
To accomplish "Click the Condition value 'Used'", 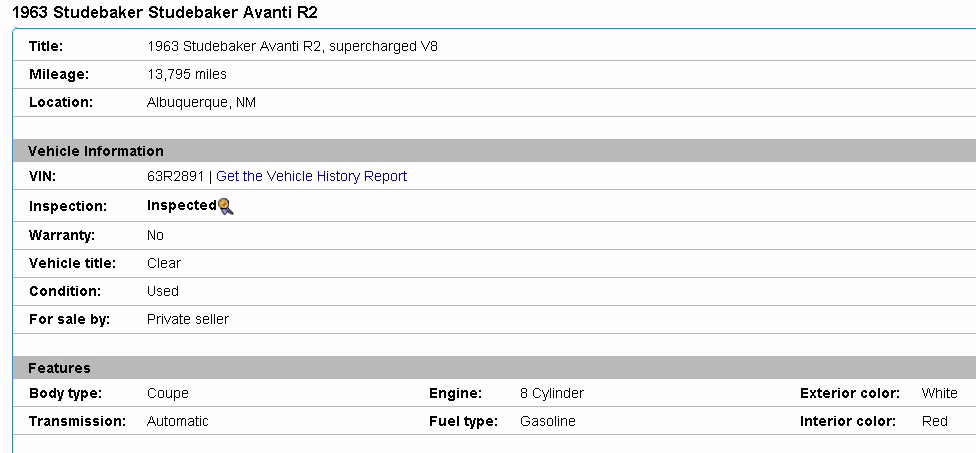I will [162, 291].
